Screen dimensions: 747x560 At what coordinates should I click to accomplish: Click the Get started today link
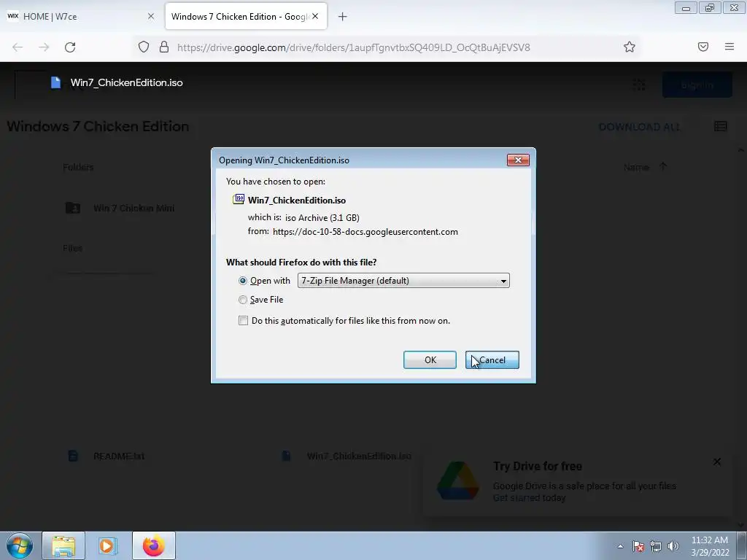pos(529,497)
